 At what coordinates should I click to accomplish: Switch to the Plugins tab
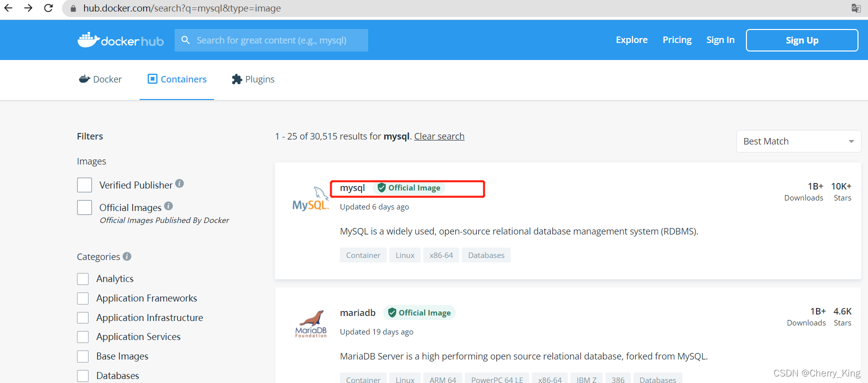coord(253,79)
